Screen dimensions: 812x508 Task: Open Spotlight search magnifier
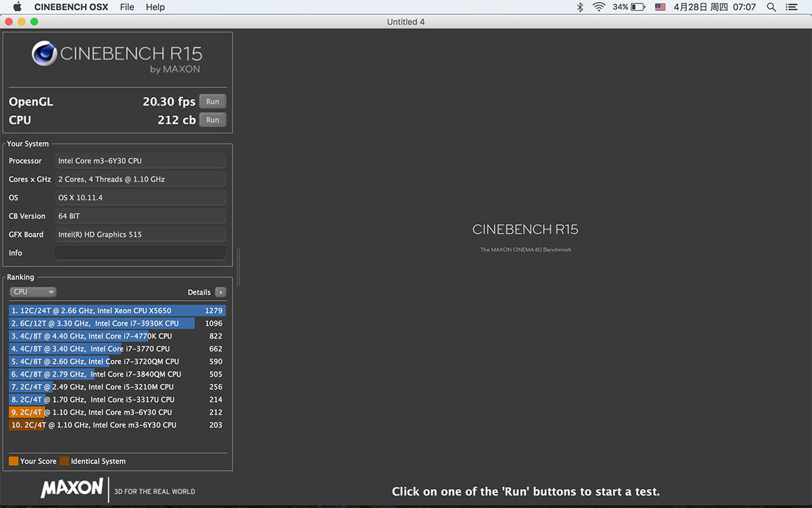[x=771, y=7]
